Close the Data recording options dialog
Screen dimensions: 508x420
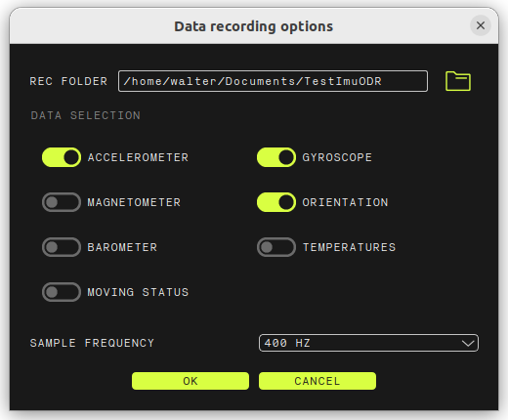click(481, 25)
